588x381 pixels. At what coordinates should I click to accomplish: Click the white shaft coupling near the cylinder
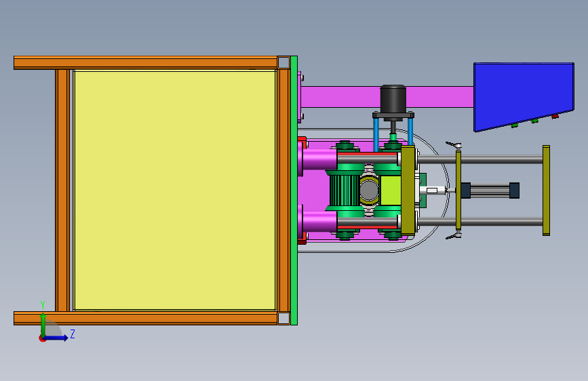(x=433, y=190)
